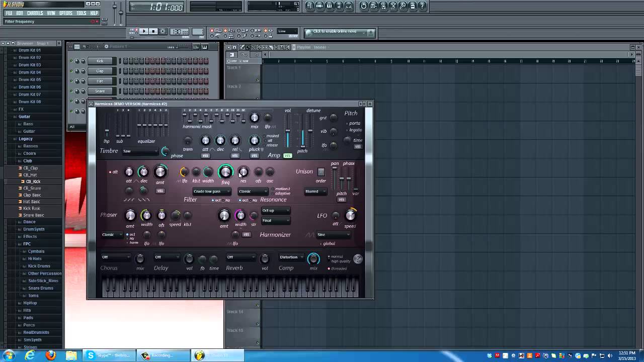Open the OPTIONS menu
This screenshot has height=362, width=644.
66,13
